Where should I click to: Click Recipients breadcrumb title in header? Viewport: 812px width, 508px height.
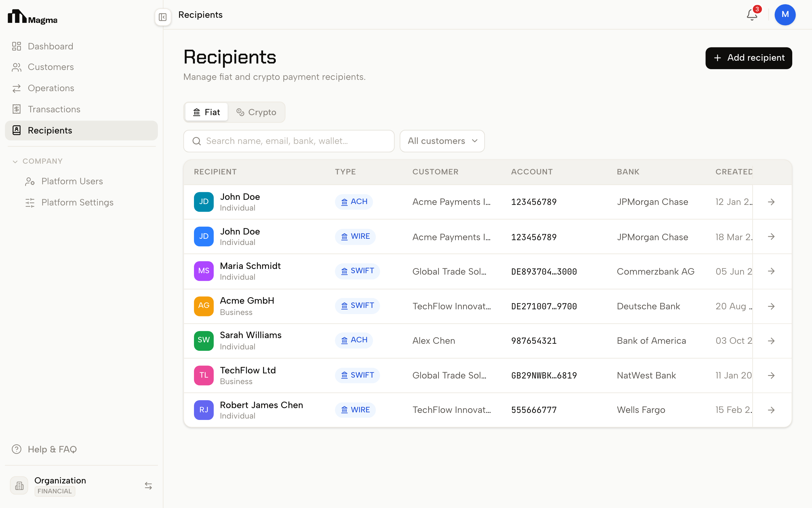click(x=200, y=15)
